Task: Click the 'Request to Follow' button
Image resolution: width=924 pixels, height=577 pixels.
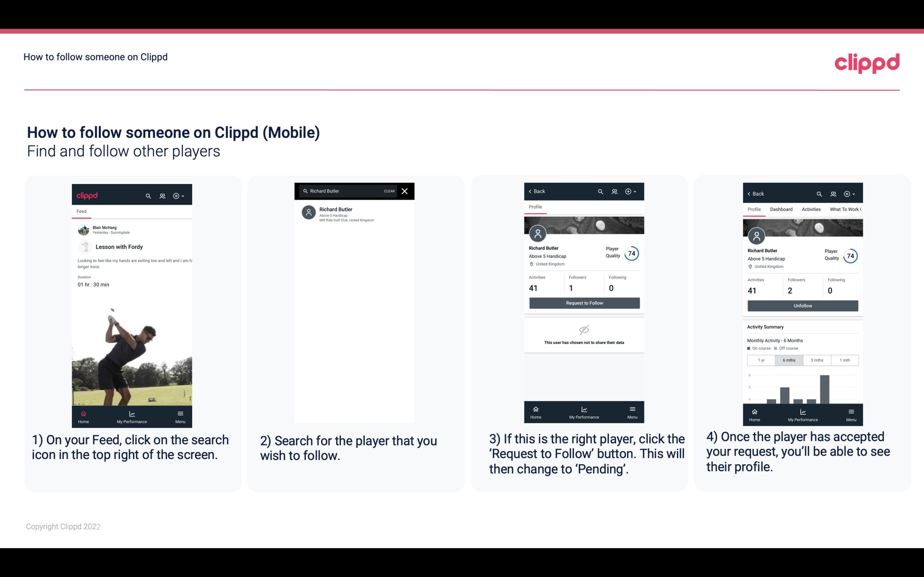Action: [584, 302]
